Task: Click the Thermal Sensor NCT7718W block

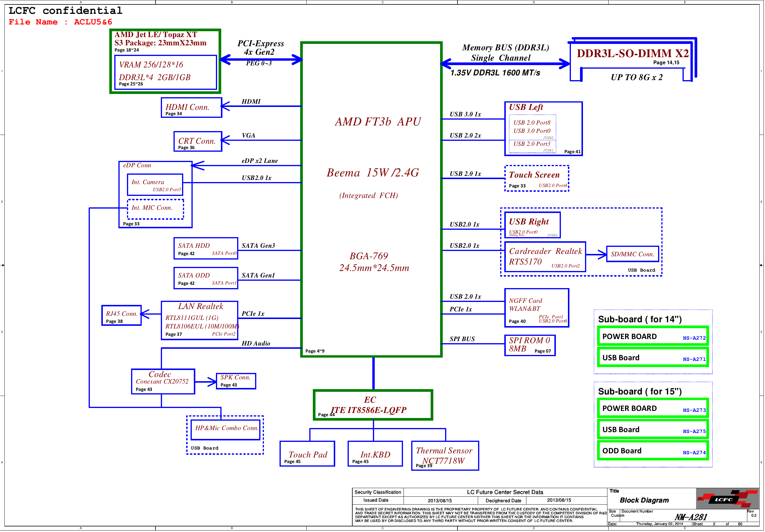Action: 445,456
